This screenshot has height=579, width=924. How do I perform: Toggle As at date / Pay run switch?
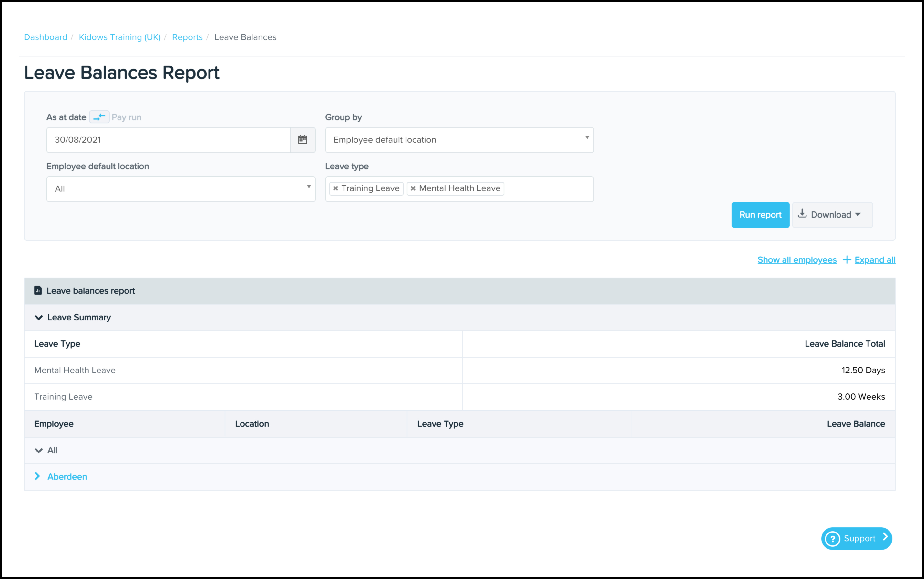click(x=99, y=117)
